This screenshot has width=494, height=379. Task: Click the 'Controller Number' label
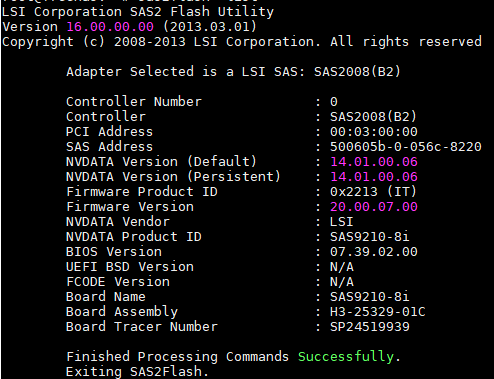click(134, 102)
